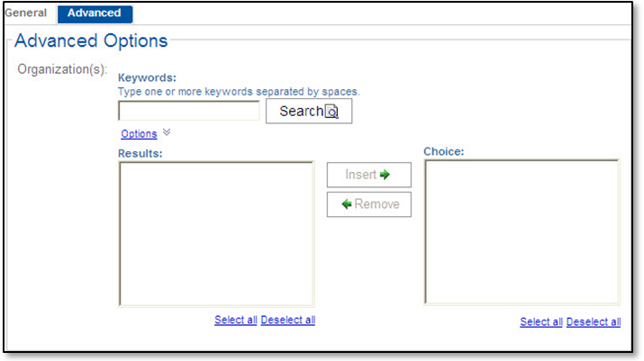Click the Advanced Options section heading
This screenshot has height=361, width=644.
point(91,41)
